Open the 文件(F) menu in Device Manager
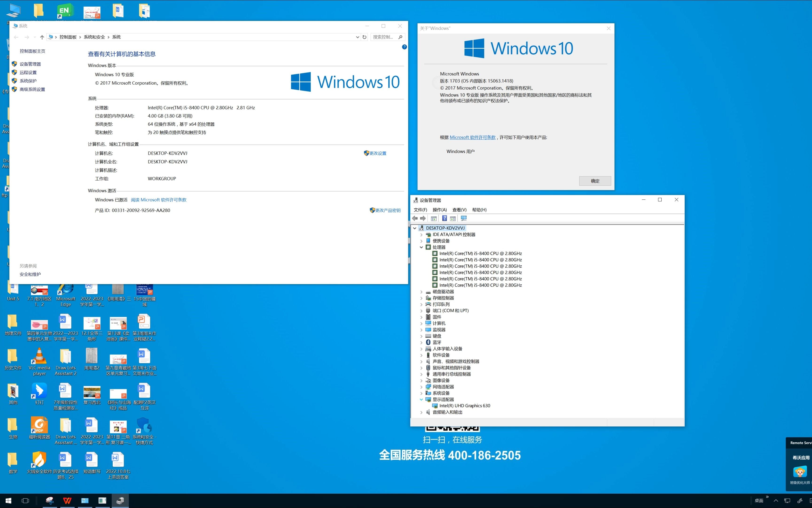This screenshot has height=508, width=812. (420, 210)
